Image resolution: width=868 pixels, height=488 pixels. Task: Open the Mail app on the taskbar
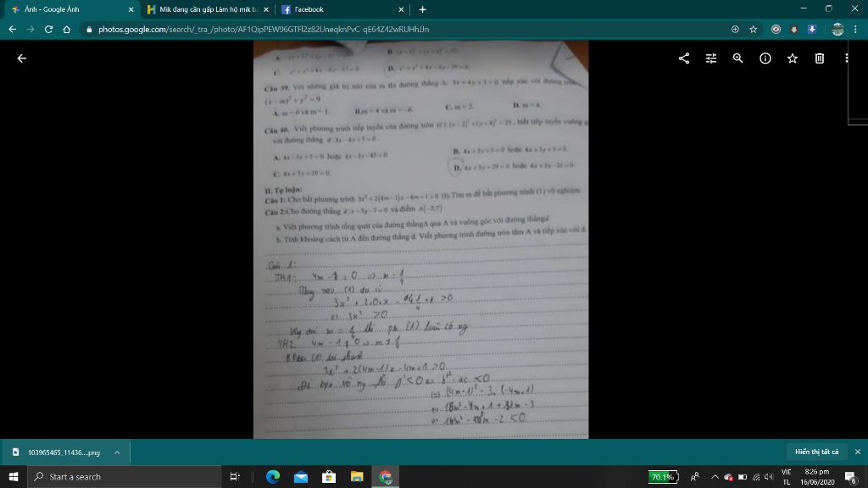[x=301, y=476]
